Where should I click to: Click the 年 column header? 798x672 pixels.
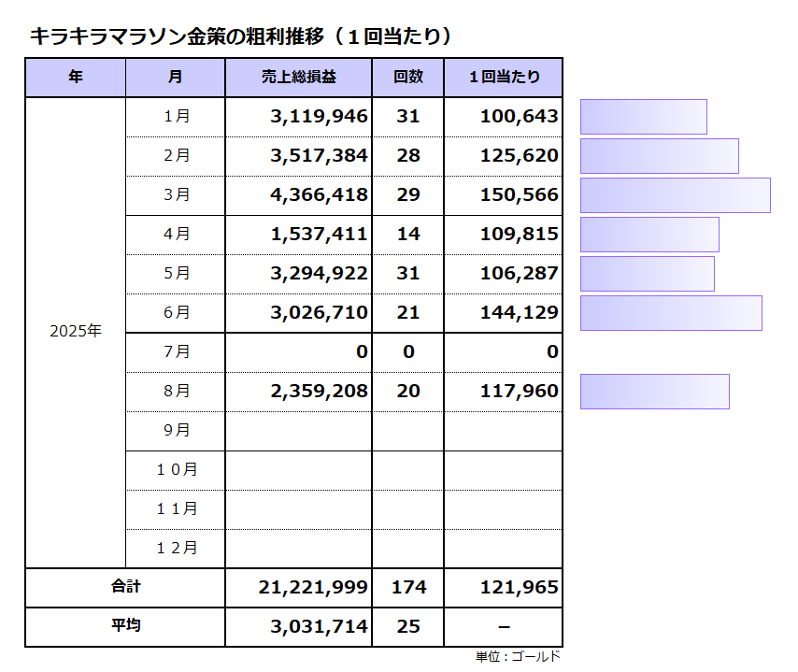(x=76, y=78)
